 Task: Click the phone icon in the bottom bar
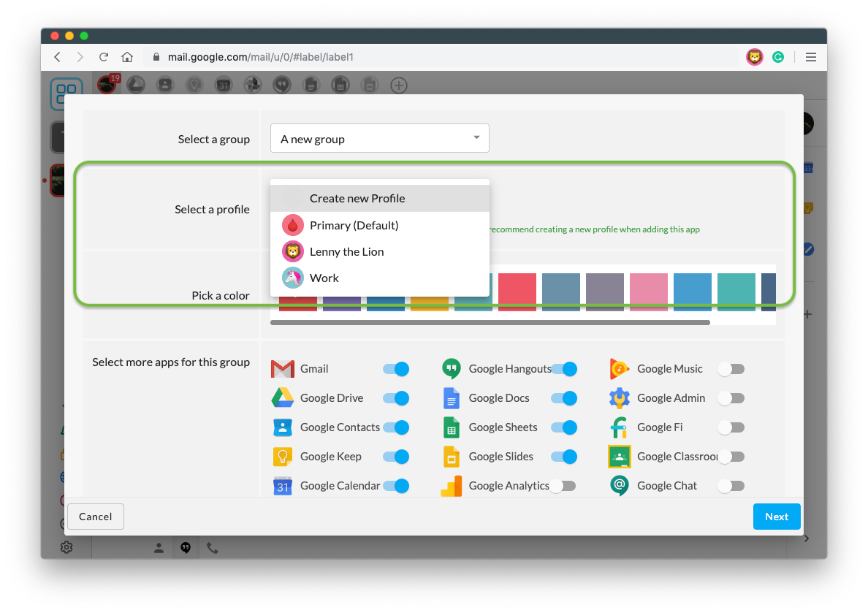click(213, 548)
